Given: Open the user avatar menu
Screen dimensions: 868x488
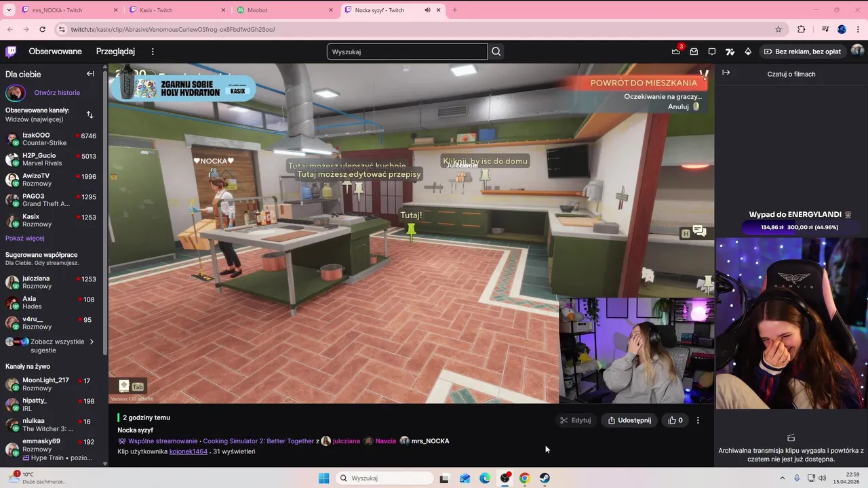Looking at the screenshot, I should 857,51.
